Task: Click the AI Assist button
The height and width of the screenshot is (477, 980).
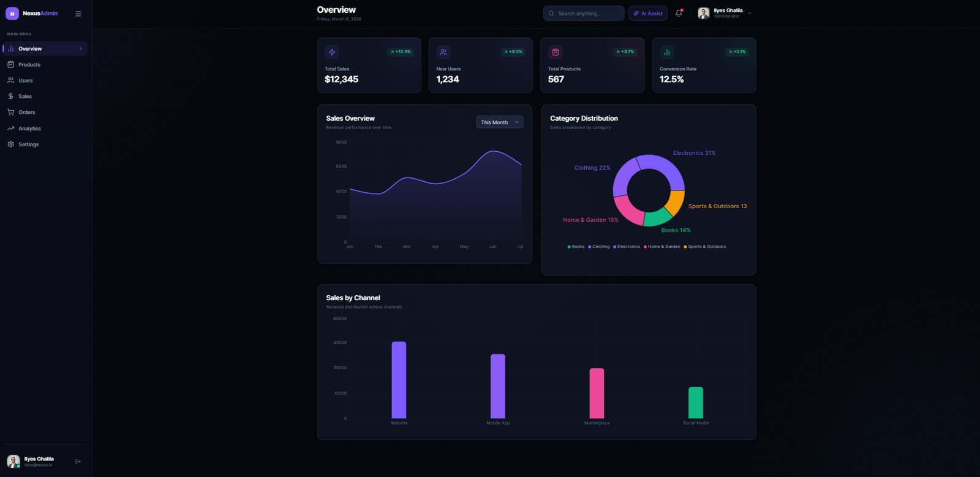Action: [x=647, y=13]
